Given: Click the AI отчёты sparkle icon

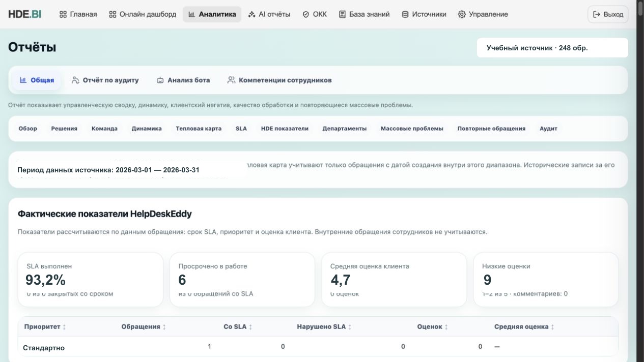Looking at the screenshot, I should point(251,14).
